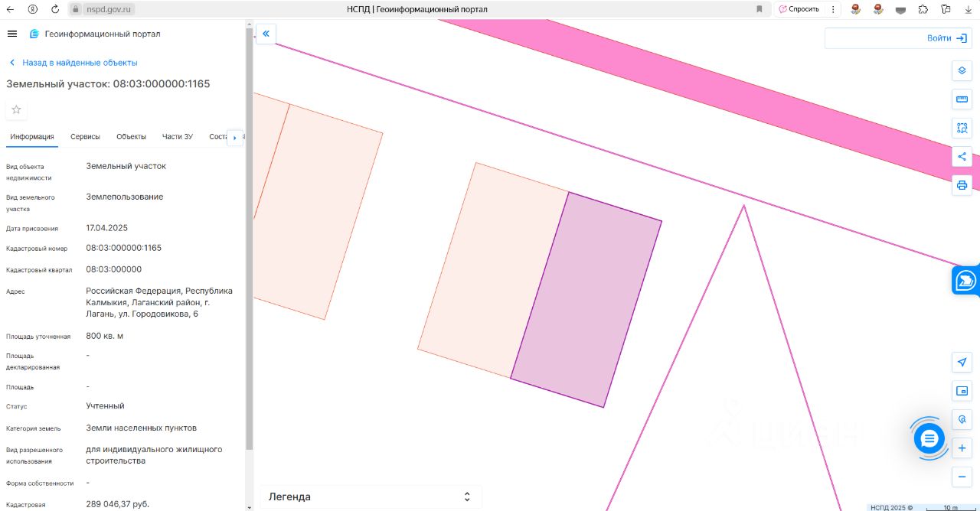Collapse the side panel with the double-chevron button
Image resolution: width=980 pixels, height=511 pixels.
pyautogui.click(x=266, y=34)
